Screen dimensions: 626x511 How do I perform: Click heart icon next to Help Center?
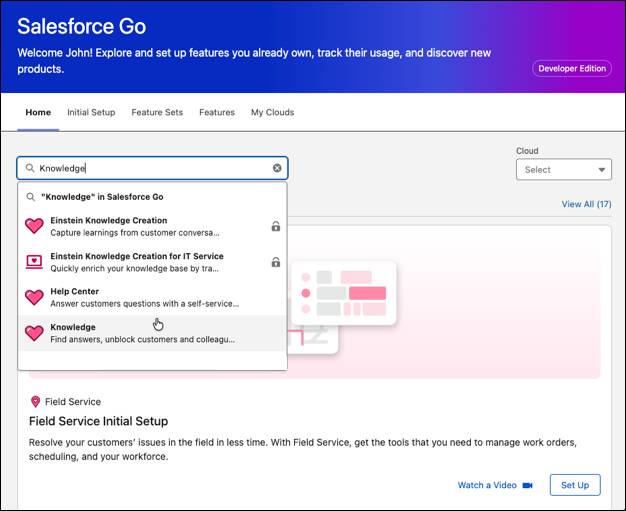pos(34,297)
